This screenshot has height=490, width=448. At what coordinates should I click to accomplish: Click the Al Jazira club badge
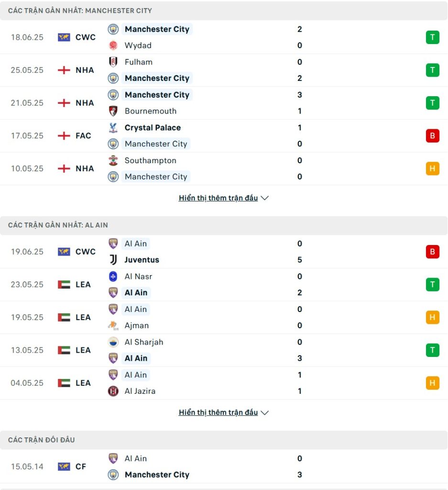click(113, 391)
